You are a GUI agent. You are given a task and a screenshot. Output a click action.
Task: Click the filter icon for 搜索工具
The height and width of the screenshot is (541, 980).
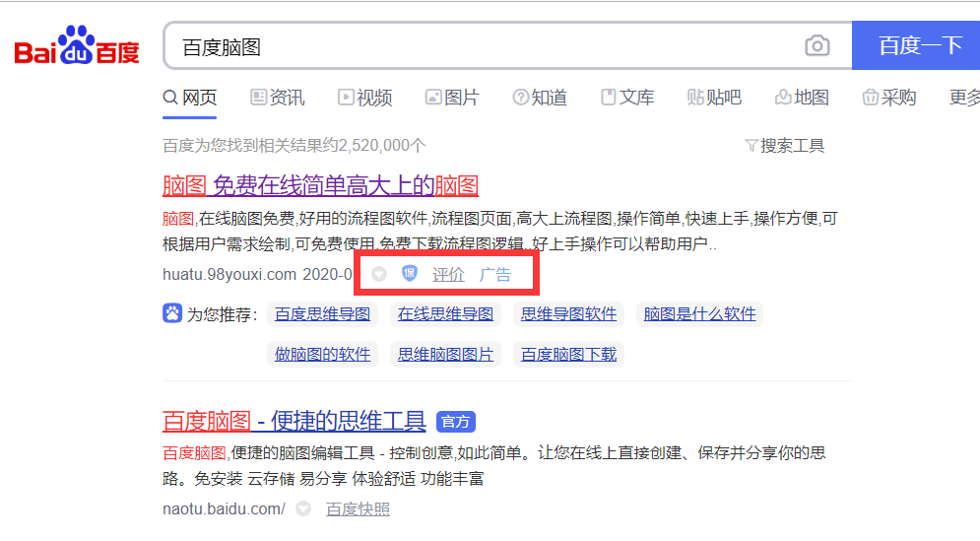pos(751,146)
